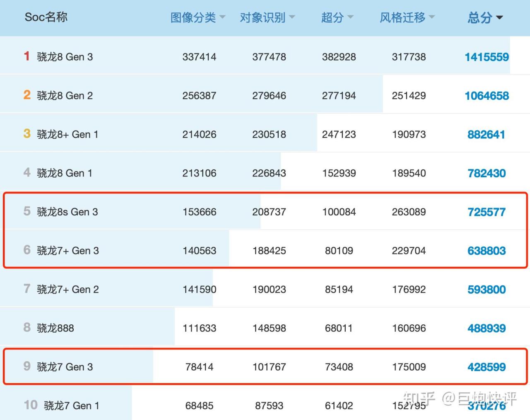Image resolution: width=530 pixels, height=420 pixels.
Task: Click the 279646 cell
Action: [269, 96]
